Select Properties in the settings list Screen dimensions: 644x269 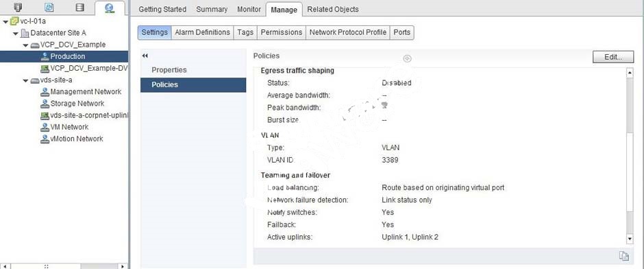pos(193,70)
